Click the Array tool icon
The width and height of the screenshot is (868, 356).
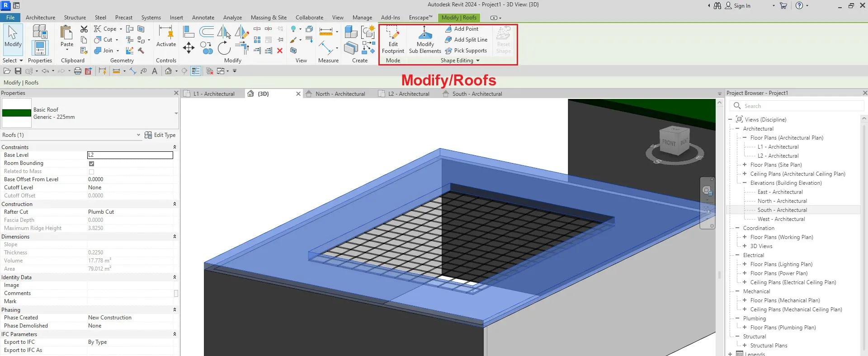pyautogui.click(x=257, y=40)
